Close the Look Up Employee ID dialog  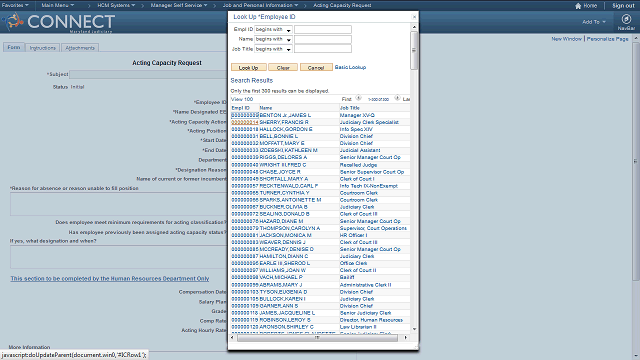pyautogui.click(x=414, y=17)
